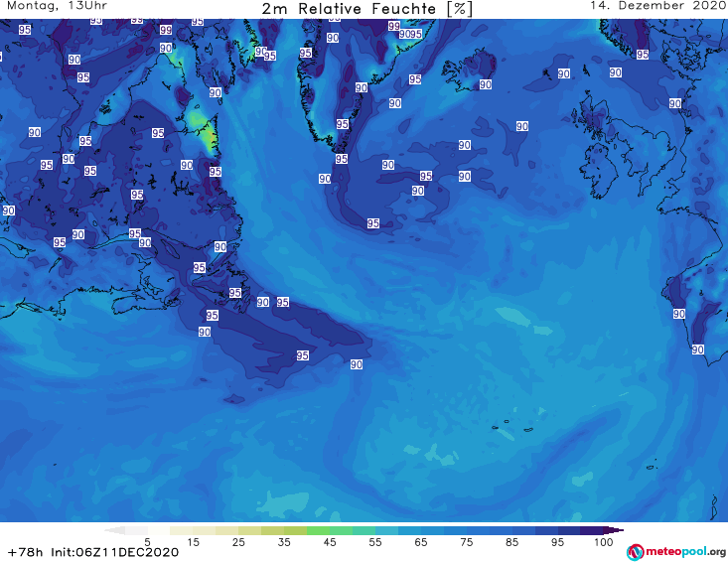The image size is (728, 562).
Task: Click the legend value '65'
Action: 421,542
